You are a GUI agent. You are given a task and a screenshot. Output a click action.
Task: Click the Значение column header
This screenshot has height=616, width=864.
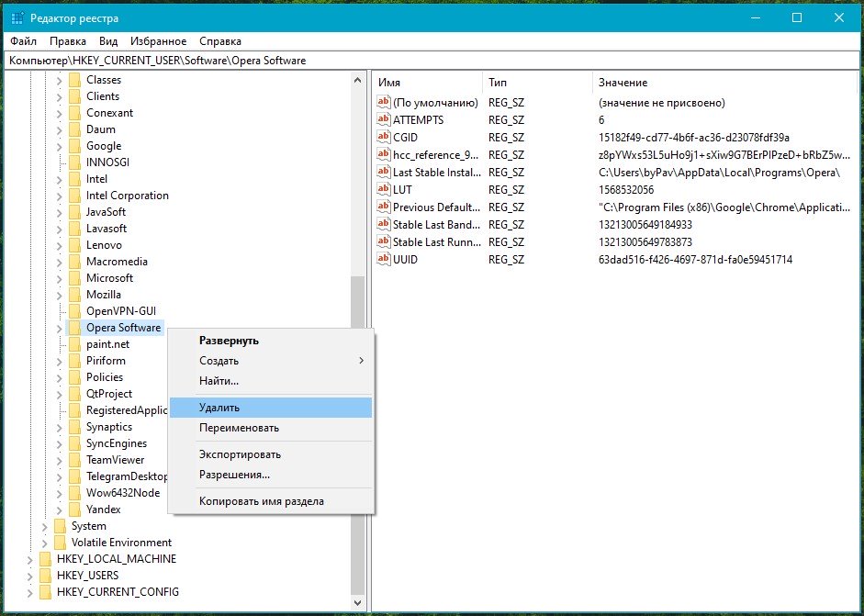[x=727, y=83]
